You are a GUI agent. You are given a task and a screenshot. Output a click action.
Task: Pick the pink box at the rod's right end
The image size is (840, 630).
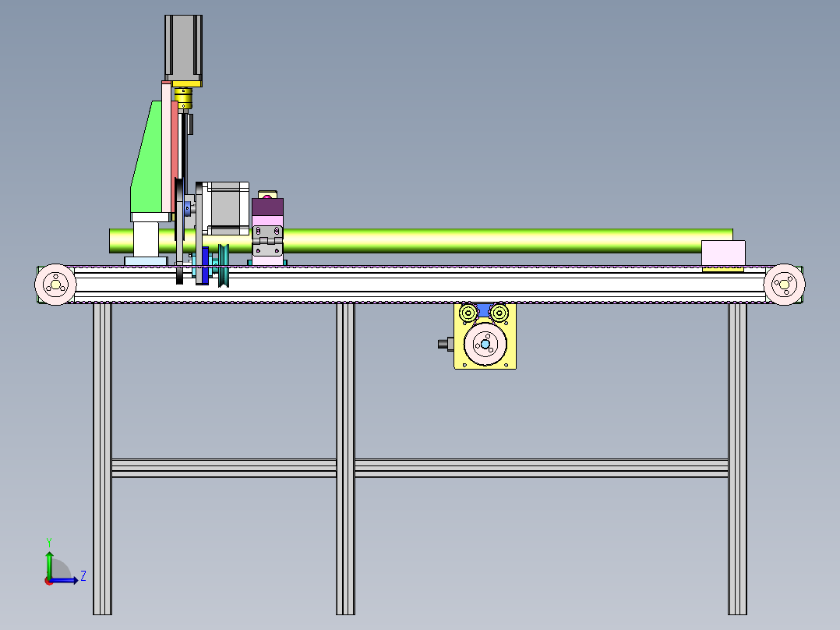[723, 253]
